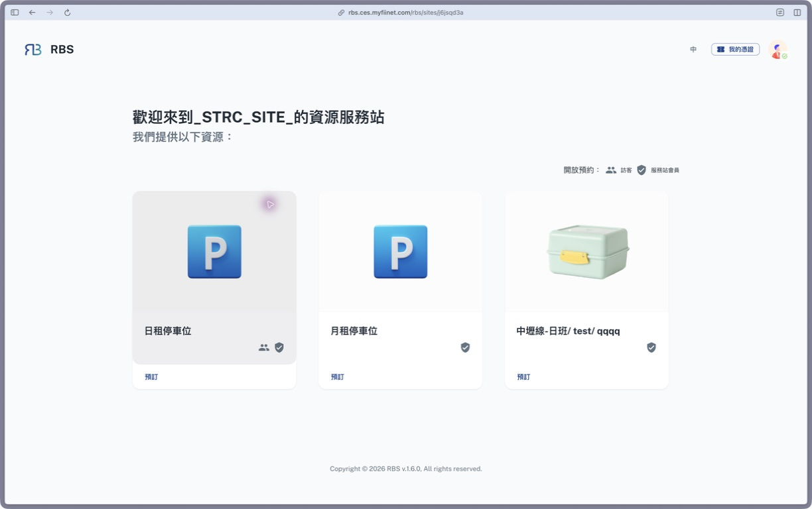Click the split view icon in browser toolbar
The height and width of the screenshot is (509, 812).
click(x=797, y=13)
